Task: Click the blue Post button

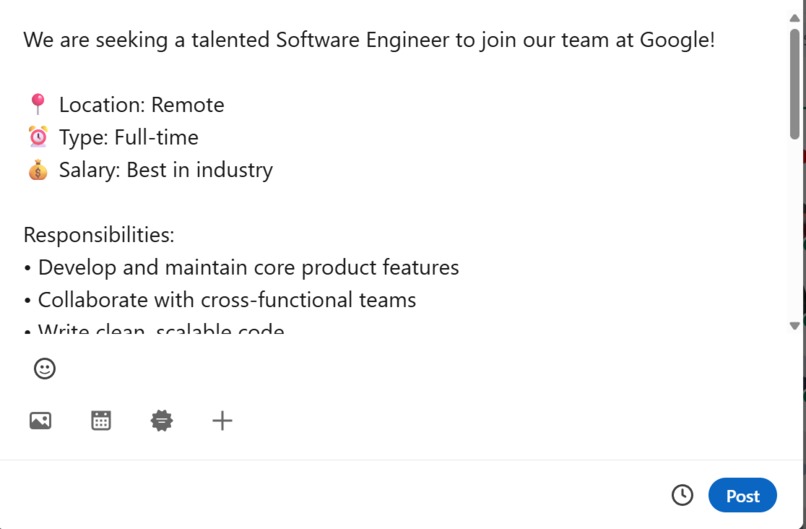Action: pos(742,496)
